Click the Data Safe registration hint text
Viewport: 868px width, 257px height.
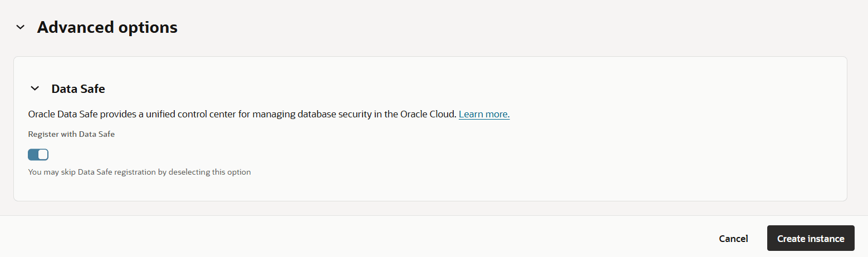pyautogui.click(x=139, y=172)
